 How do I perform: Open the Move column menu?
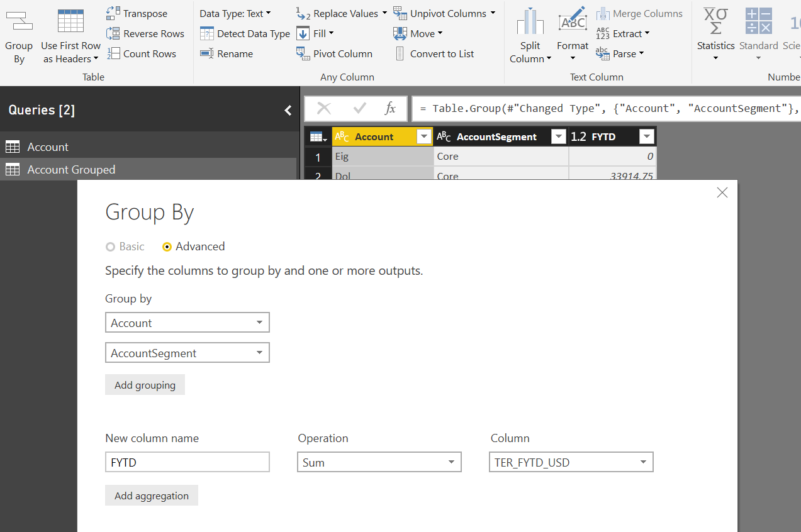click(x=418, y=33)
